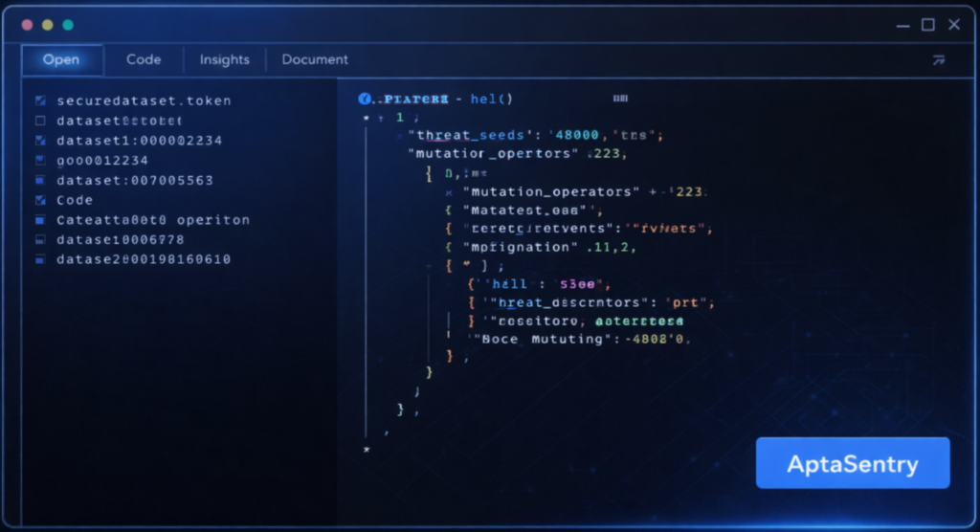Uncheck the securedataset.token checkbox
Screen dimensions: 980x532
coord(40,100)
